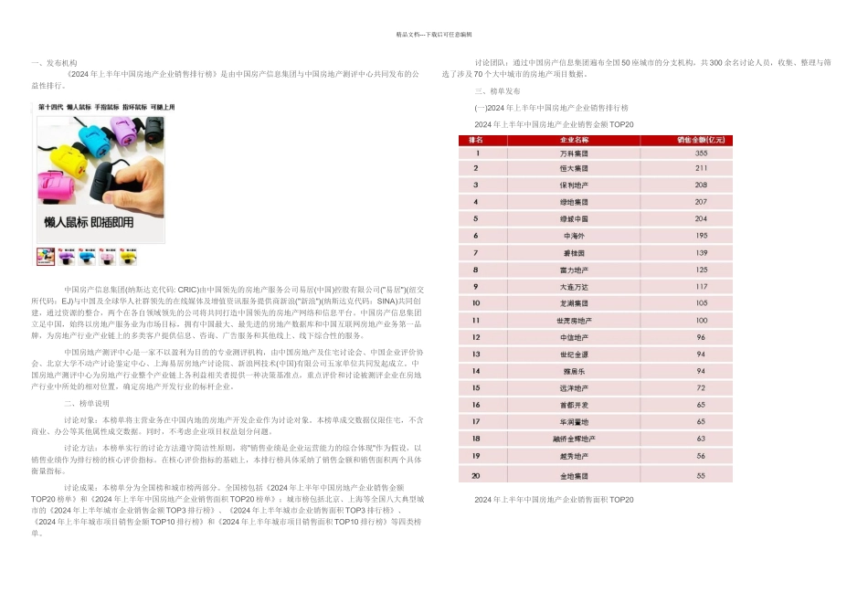Viewport: 868px width, 614px height.
Task: Select the 绿城中国 table cell
Action: (574, 218)
